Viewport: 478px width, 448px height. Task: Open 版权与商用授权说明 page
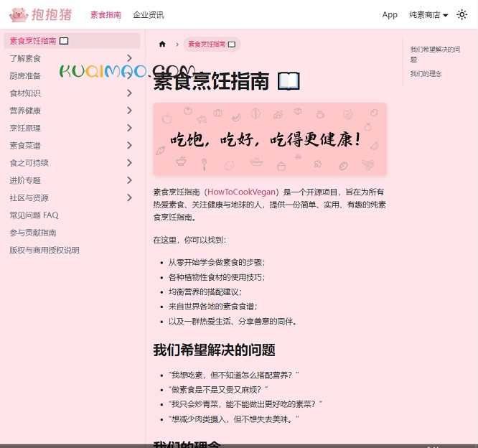point(44,250)
